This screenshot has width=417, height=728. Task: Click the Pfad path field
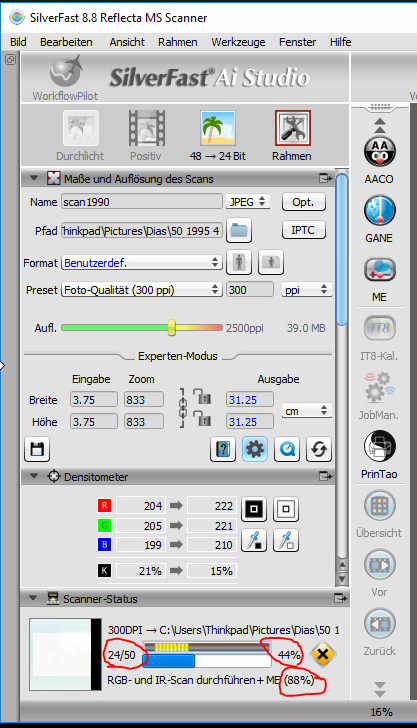click(142, 230)
